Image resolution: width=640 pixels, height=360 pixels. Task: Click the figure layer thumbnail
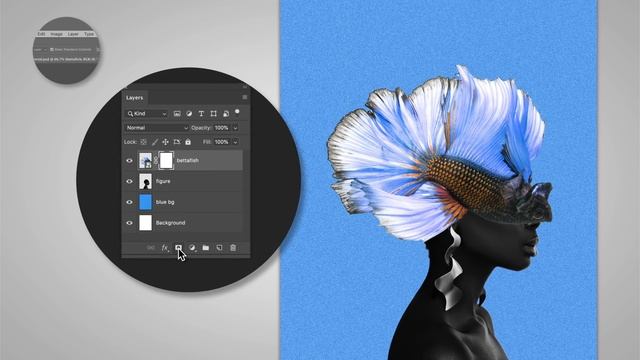145,181
